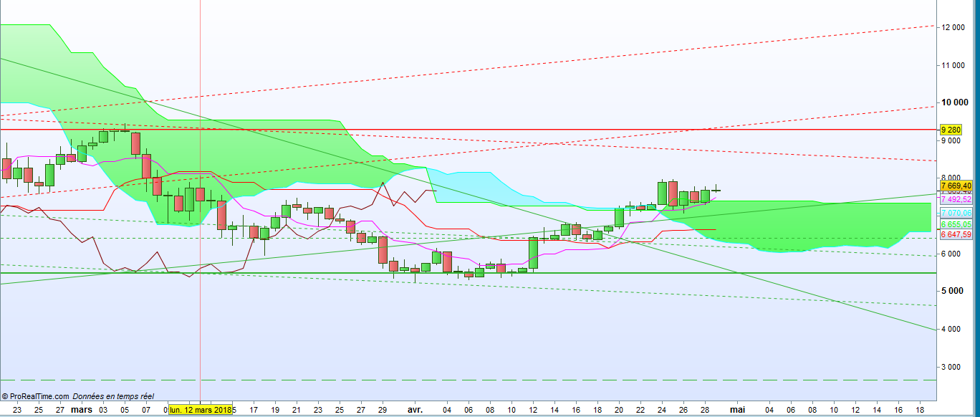Click the 10 000 price axis label

click(x=956, y=103)
